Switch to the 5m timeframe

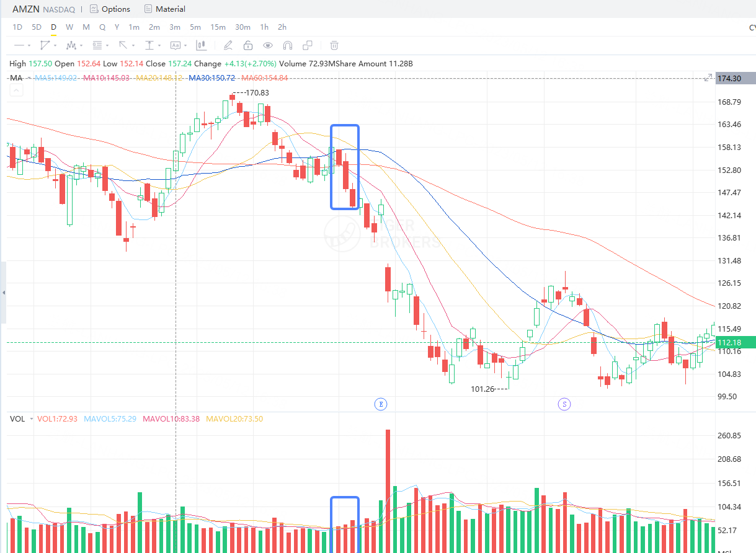click(x=195, y=27)
